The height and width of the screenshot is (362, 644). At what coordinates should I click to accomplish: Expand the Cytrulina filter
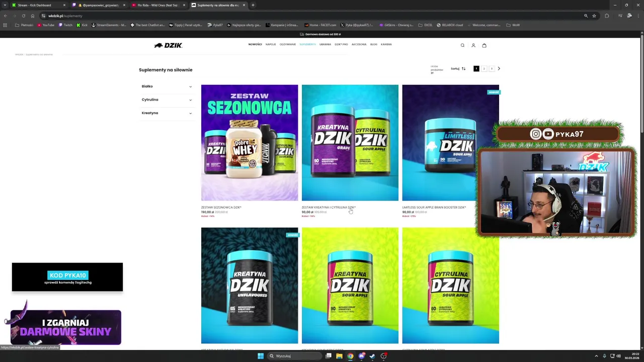[167, 100]
